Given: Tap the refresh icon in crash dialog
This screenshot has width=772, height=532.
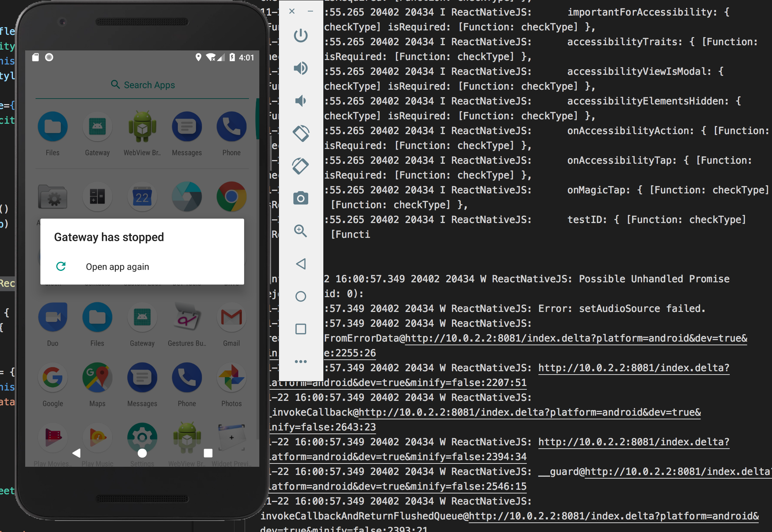Looking at the screenshot, I should tap(61, 266).
